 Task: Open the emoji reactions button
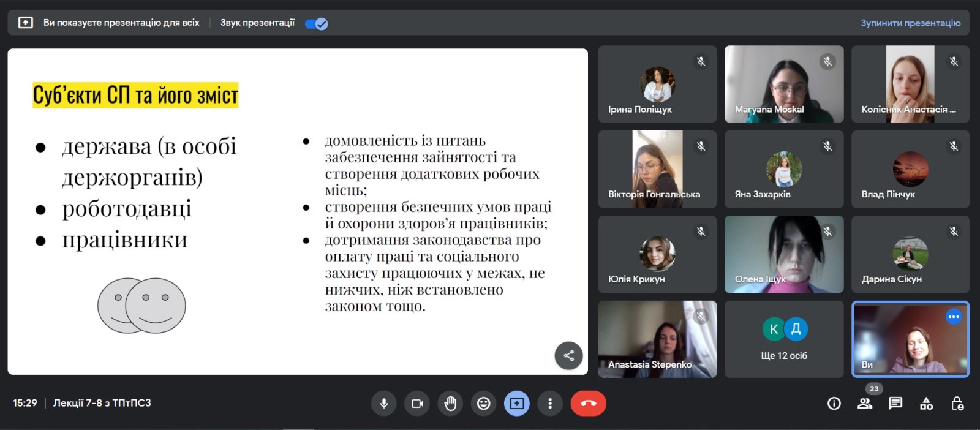tap(483, 403)
